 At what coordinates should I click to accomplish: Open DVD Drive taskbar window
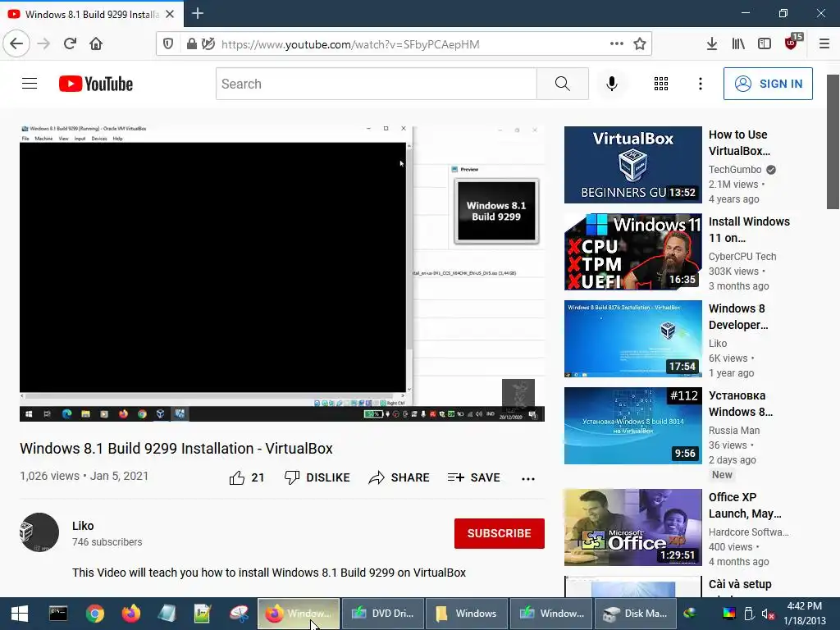tap(382, 614)
